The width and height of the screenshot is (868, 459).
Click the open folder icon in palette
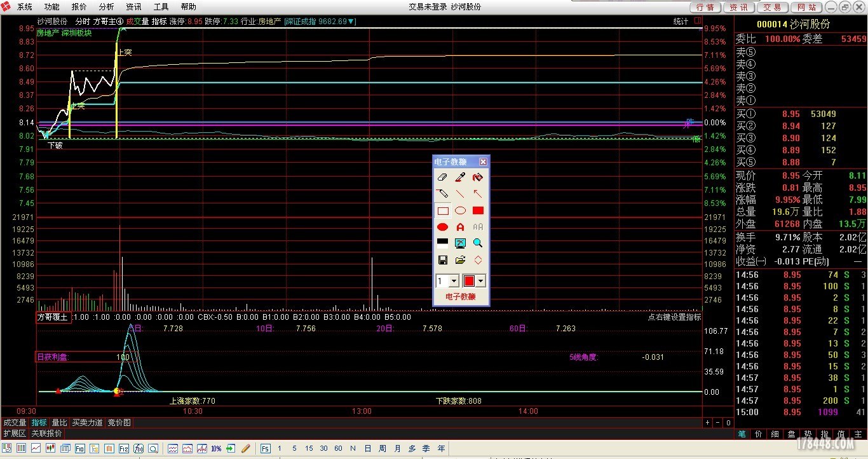(x=461, y=260)
